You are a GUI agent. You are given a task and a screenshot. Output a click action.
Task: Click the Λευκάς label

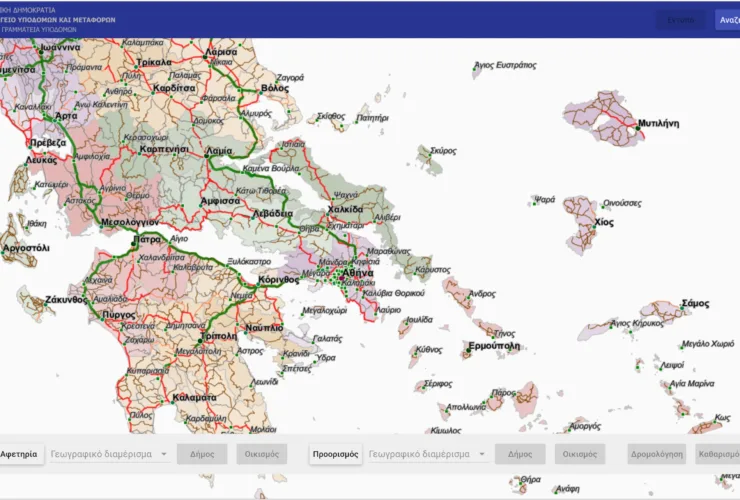42,160
